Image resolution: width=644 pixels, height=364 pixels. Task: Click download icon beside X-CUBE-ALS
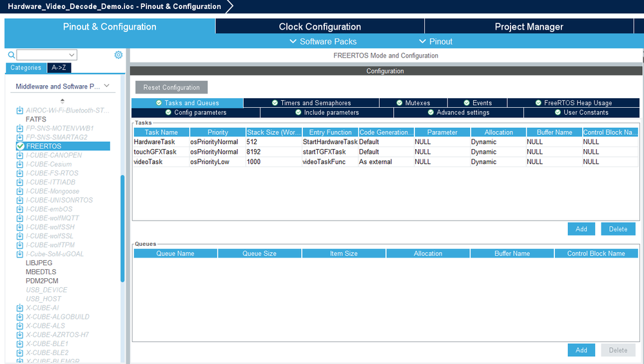point(20,326)
